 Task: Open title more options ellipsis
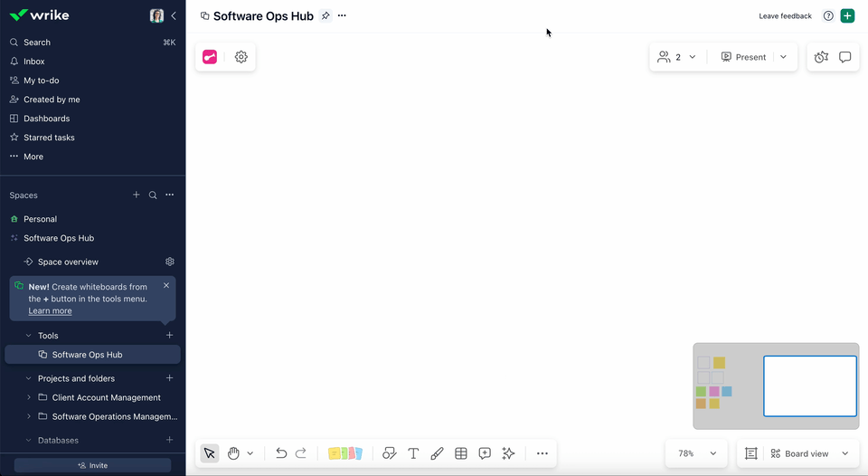coord(342,15)
